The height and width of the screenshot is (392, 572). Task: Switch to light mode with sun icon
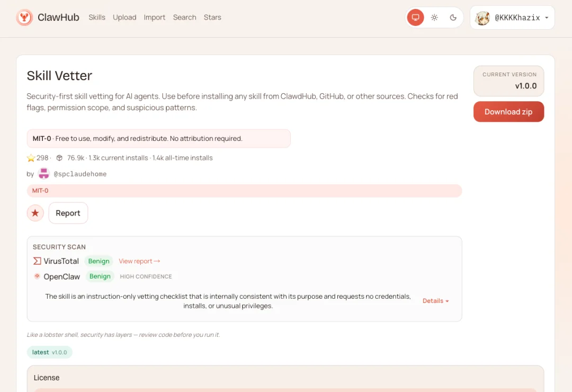(434, 17)
